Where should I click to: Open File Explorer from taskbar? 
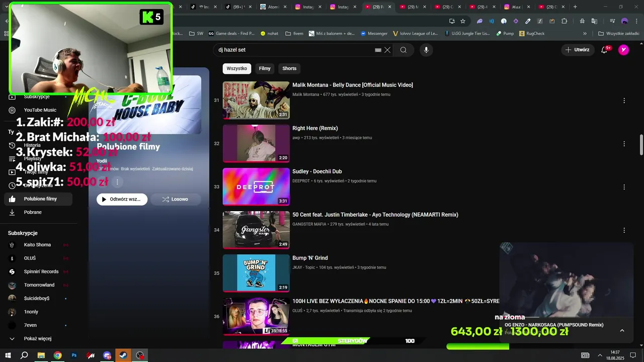coord(41,355)
